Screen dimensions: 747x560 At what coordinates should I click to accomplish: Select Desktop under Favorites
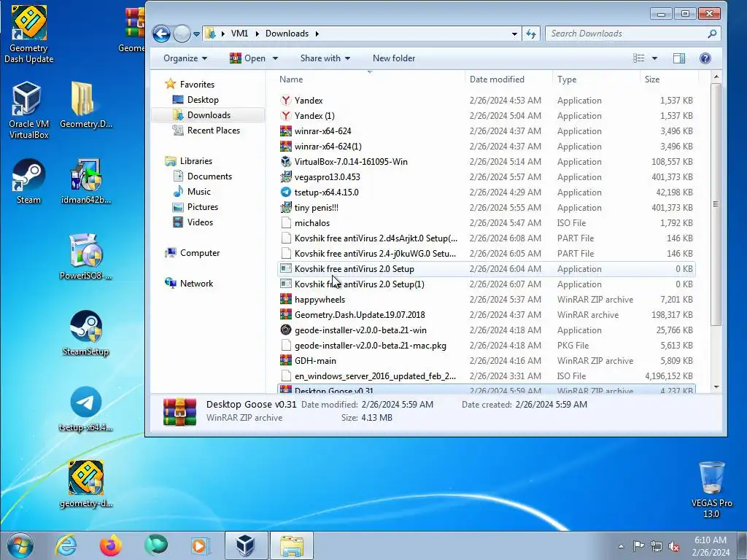203,99
